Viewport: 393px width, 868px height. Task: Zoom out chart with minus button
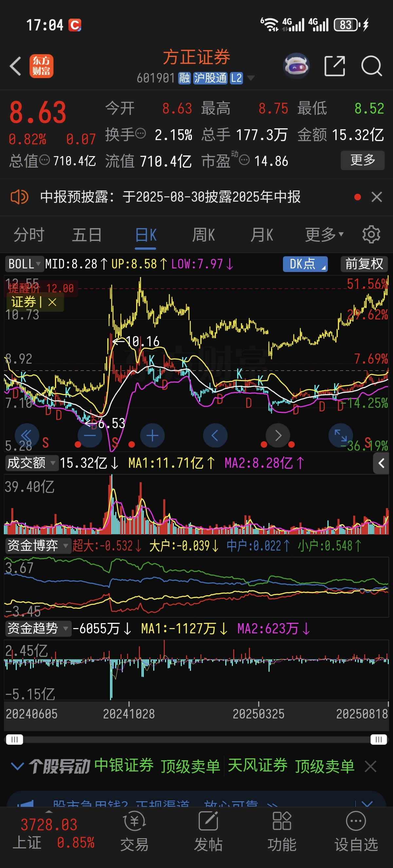pyautogui.click(x=90, y=435)
